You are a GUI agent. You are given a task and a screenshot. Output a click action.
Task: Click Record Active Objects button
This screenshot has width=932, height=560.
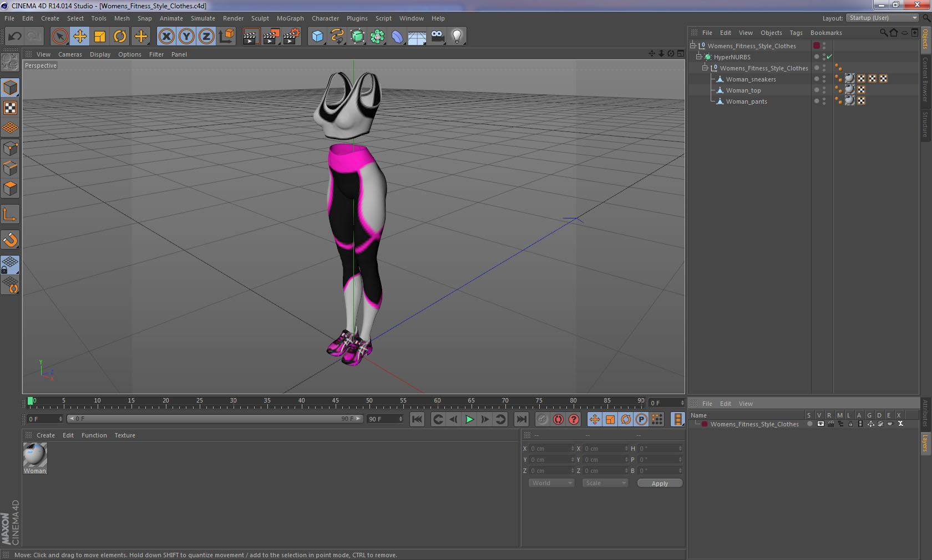(x=543, y=419)
